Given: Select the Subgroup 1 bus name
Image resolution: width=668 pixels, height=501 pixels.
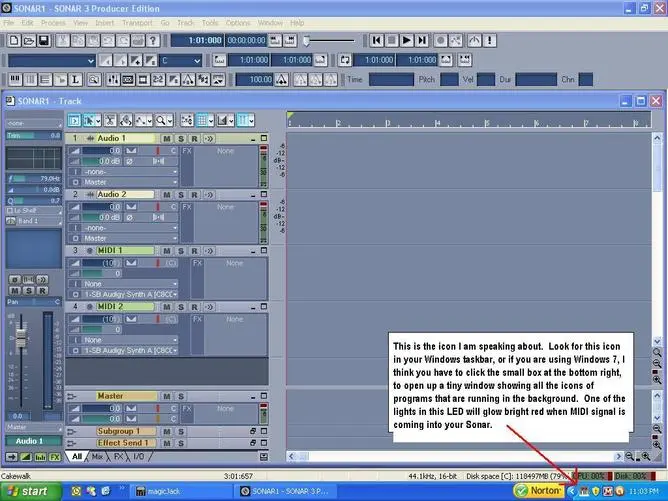Looking at the screenshot, I should (x=125, y=431).
